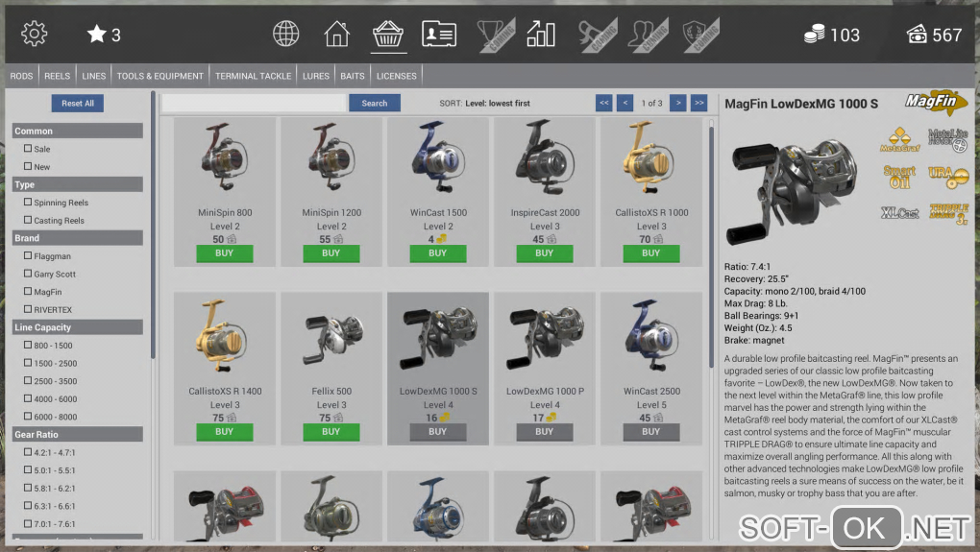Click the shield coming-soon icon
Image resolution: width=980 pixels, height=552 pixels.
[x=700, y=35]
